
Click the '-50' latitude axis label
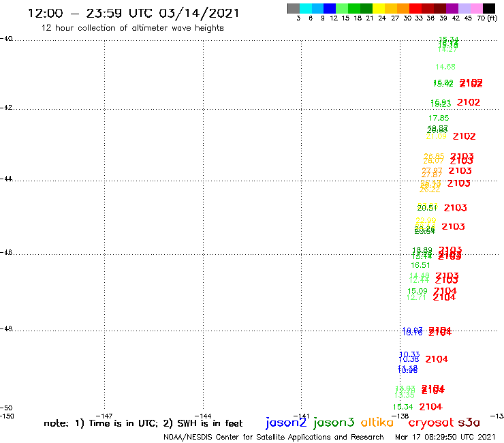(6, 408)
